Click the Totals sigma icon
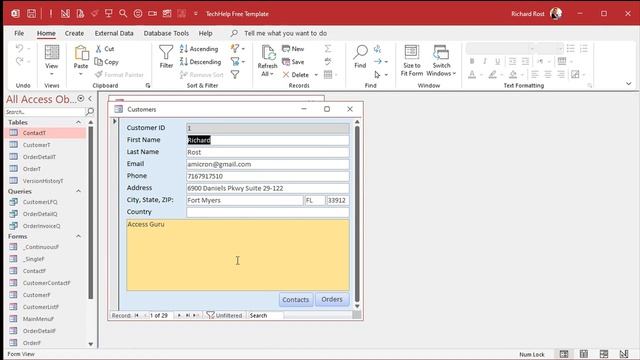This screenshot has height=360, width=640. point(328,49)
